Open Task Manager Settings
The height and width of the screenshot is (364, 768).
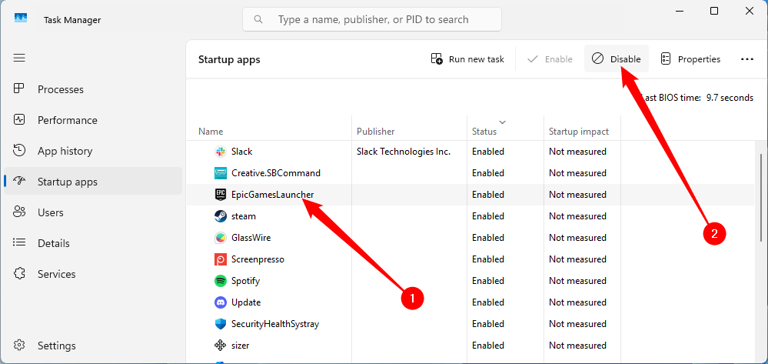[x=93, y=345]
